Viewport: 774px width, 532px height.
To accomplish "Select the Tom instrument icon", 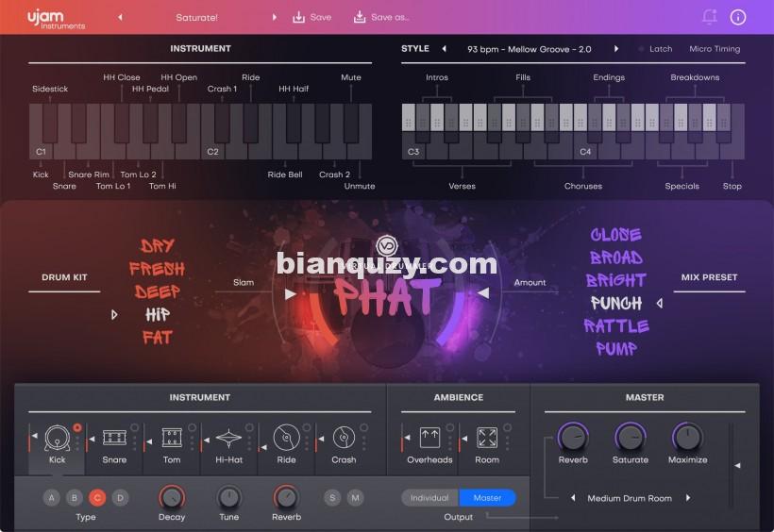I will click(x=172, y=438).
